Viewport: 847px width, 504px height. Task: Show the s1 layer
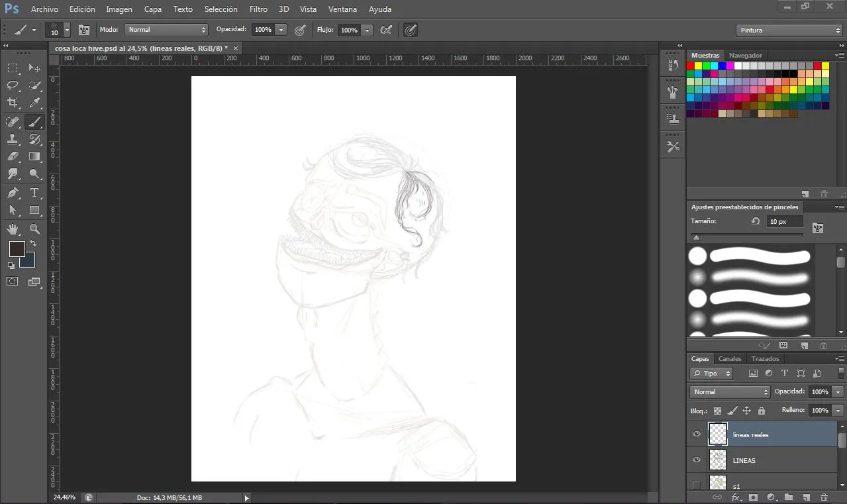coord(696,485)
